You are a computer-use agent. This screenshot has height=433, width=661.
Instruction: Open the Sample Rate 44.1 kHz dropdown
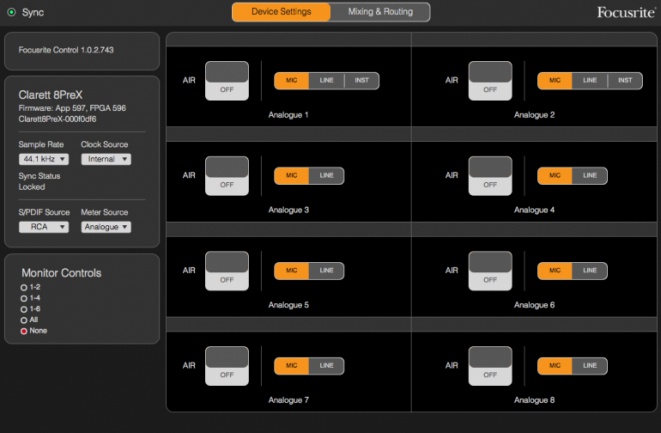(x=44, y=159)
